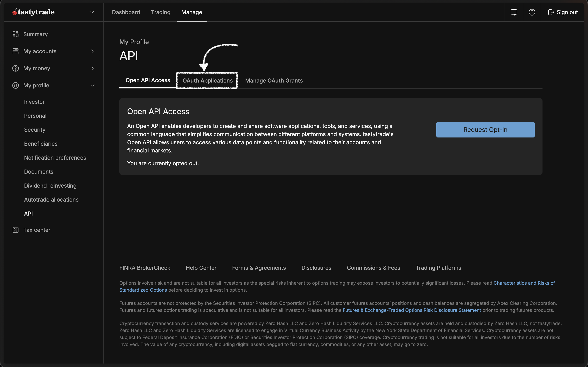The image size is (588, 367).
Task: Click the My money dollar icon
Action: (x=16, y=68)
